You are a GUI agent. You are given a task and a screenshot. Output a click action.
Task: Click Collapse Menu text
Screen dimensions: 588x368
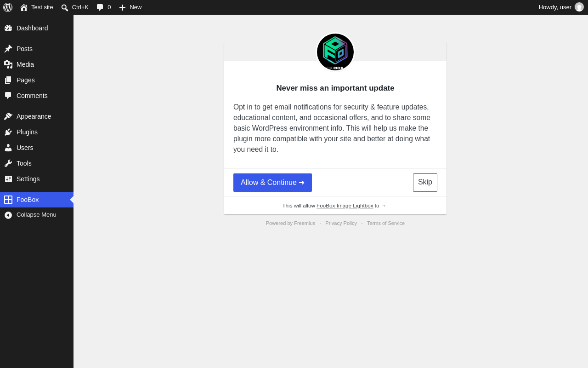[x=36, y=215]
